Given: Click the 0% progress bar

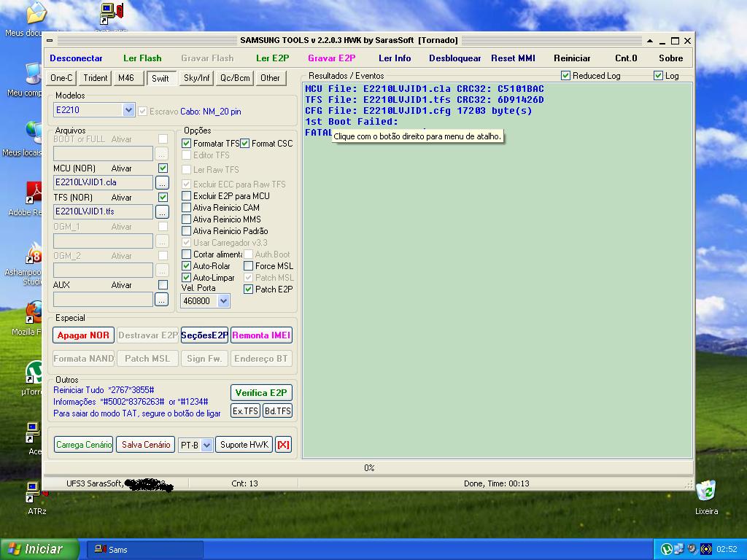Looking at the screenshot, I should [368, 468].
